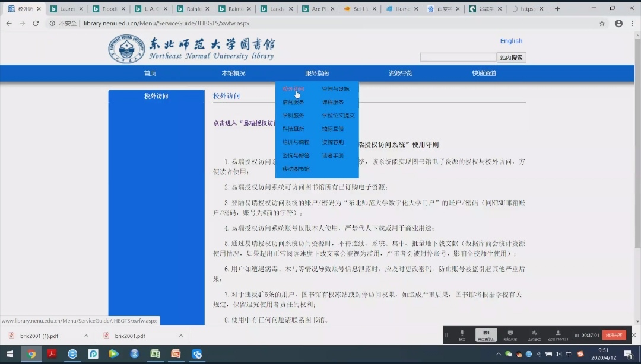Click the browser back arrow
This screenshot has height=364, width=641.
pyautogui.click(x=8, y=23)
